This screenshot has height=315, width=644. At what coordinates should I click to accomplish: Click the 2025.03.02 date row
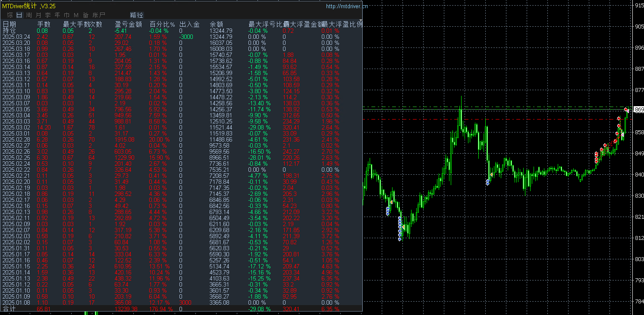coord(16,127)
